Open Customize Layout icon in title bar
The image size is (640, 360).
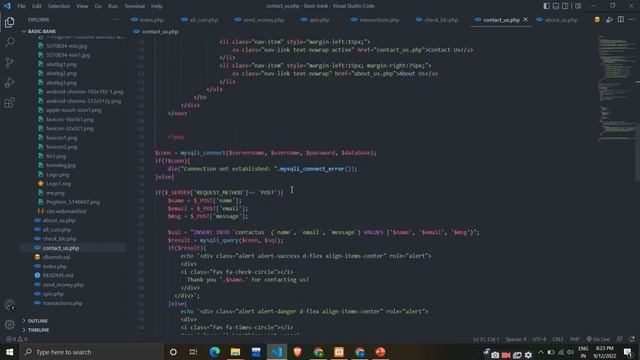click(x=578, y=6)
